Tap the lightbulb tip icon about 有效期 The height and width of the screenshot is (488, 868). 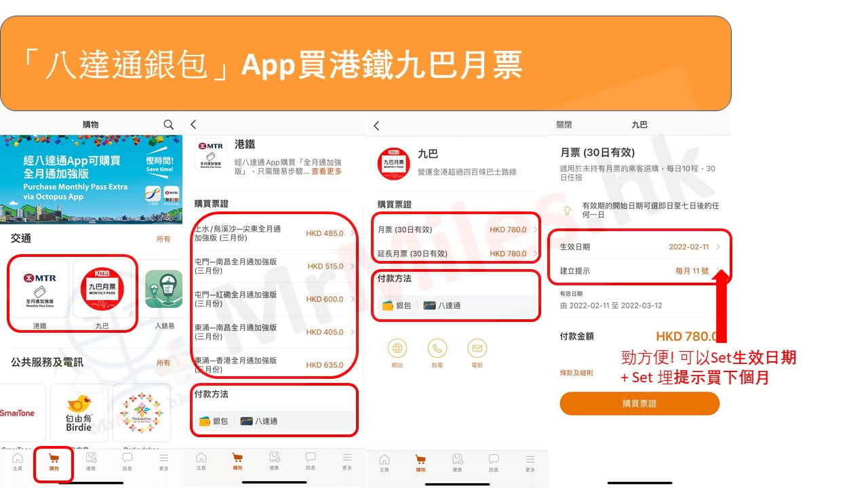pyautogui.click(x=568, y=209)
